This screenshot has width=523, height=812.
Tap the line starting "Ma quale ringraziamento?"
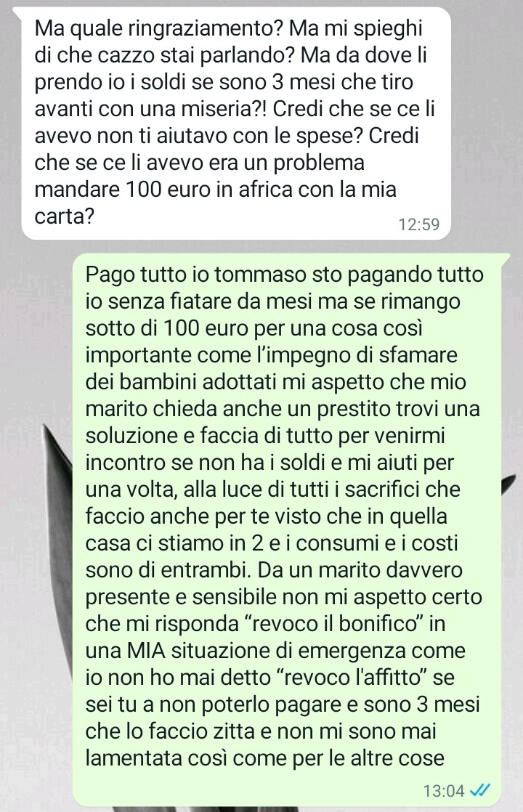coord(228,29)
